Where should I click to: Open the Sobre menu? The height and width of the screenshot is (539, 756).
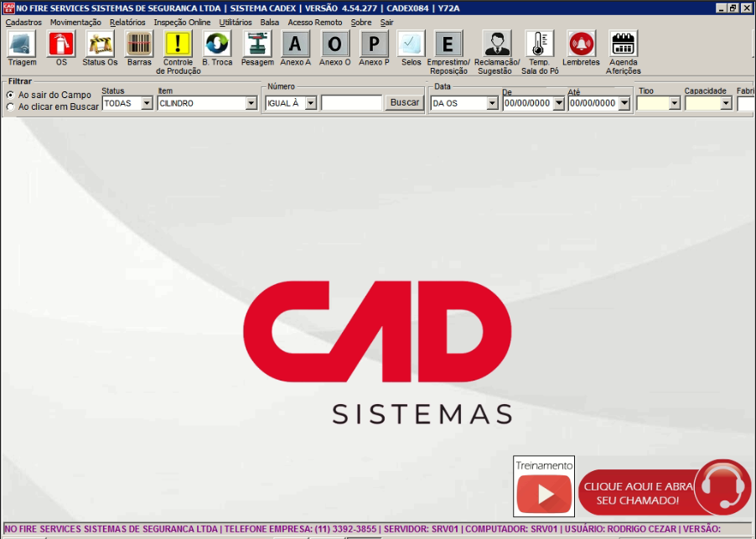click(x=361, y=22)
